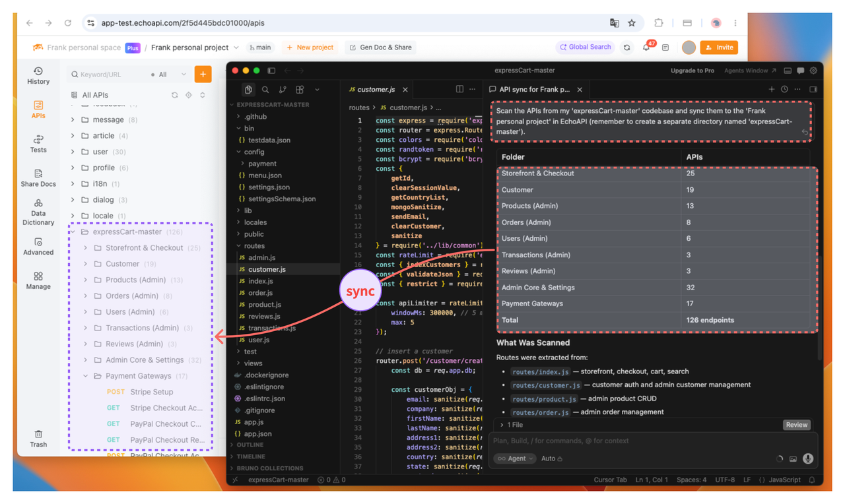The image size is (845, 504).
Task: Switch to the customer.js editor tab
Action: tap(376, 90)
